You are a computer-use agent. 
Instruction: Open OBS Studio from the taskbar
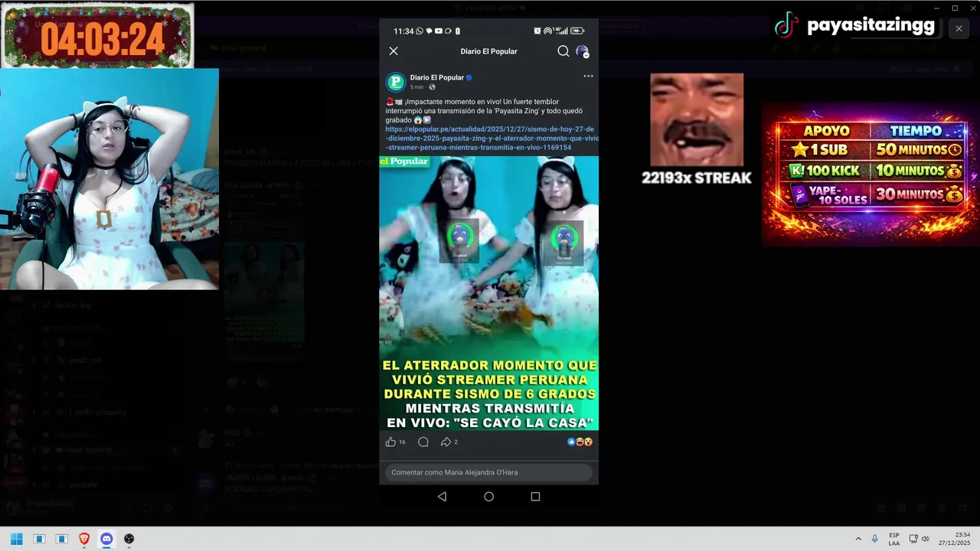(x=129, y=539)
